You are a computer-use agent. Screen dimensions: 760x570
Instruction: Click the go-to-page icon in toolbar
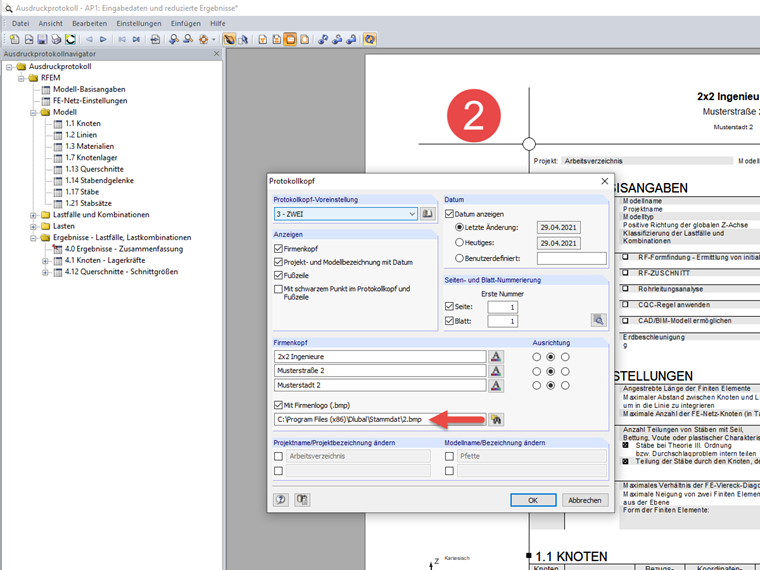click(x=155, y=39)
